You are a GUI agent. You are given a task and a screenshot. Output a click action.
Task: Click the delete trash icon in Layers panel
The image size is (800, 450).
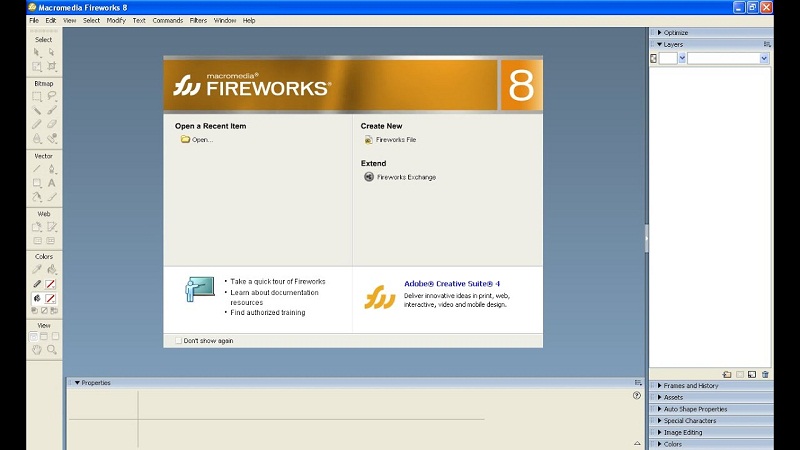pyautogui.click(x=765, y=374)
